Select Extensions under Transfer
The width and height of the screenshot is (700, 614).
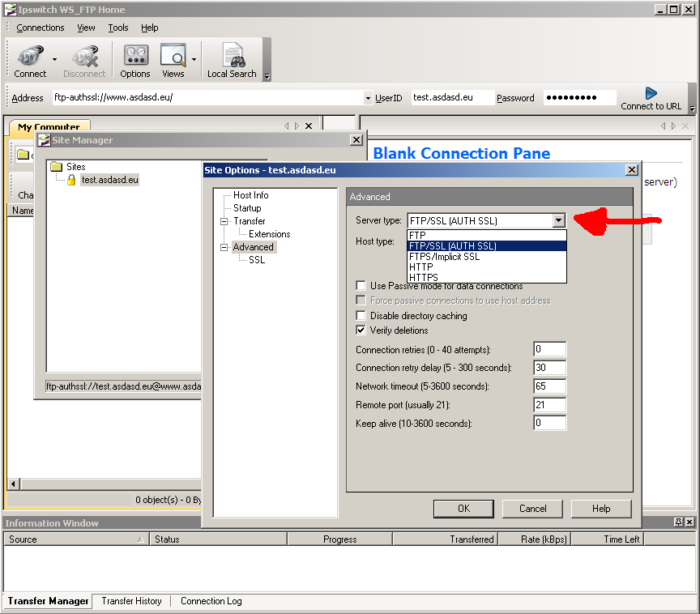click(x=270, y=234)
